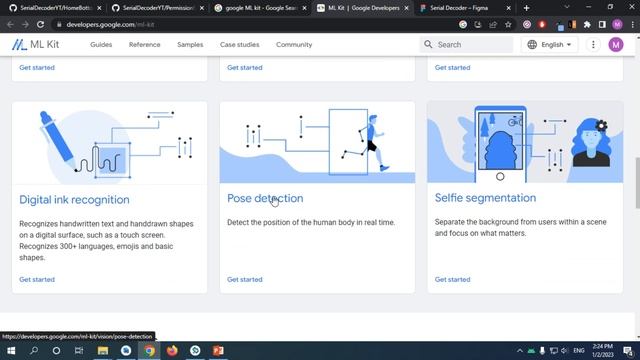
Task: Open the notifications action center
Action: (628, 351)
